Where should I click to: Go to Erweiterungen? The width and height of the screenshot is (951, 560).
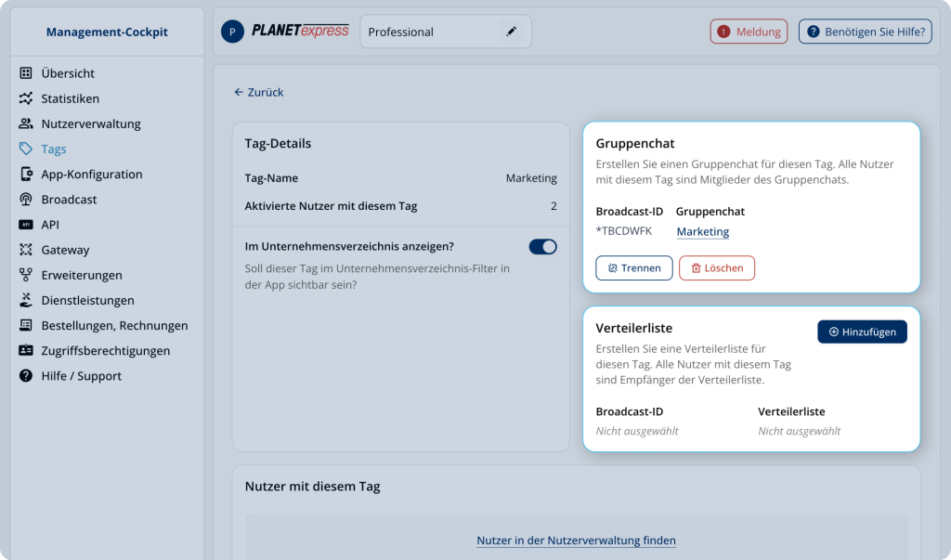[82, 275]
